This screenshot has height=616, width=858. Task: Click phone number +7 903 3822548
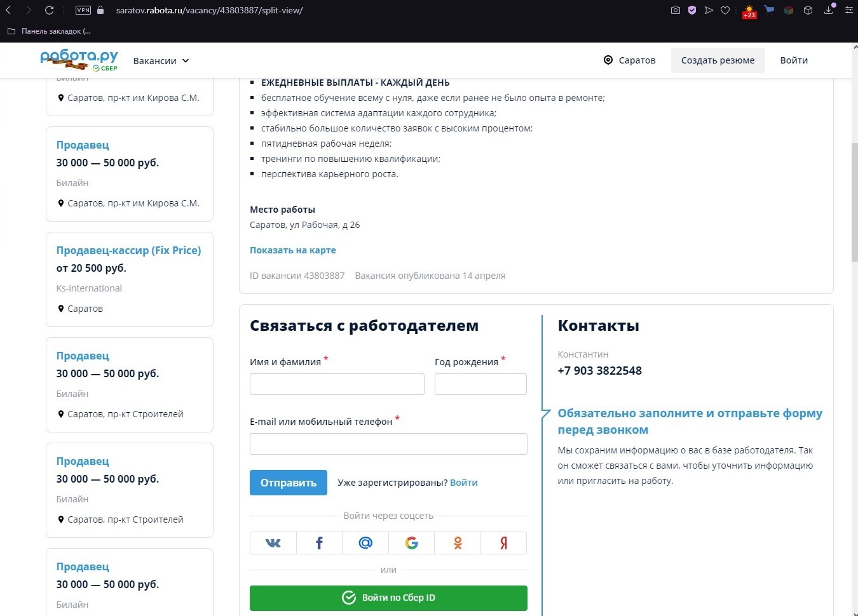click(599, 371)
